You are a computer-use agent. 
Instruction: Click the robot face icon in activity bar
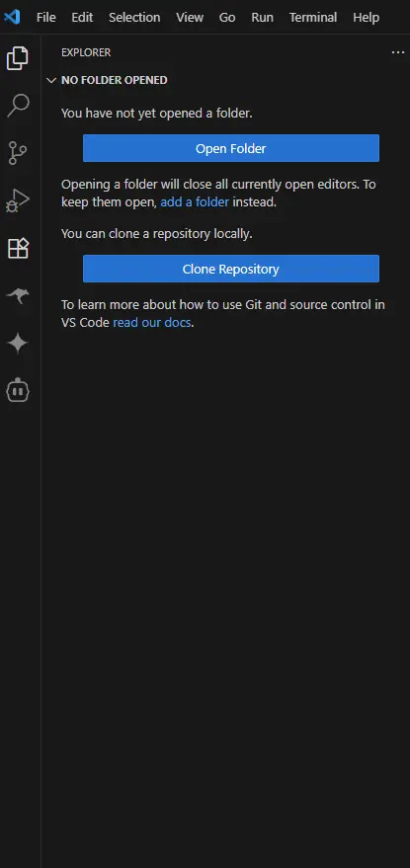tap(18, 391)
